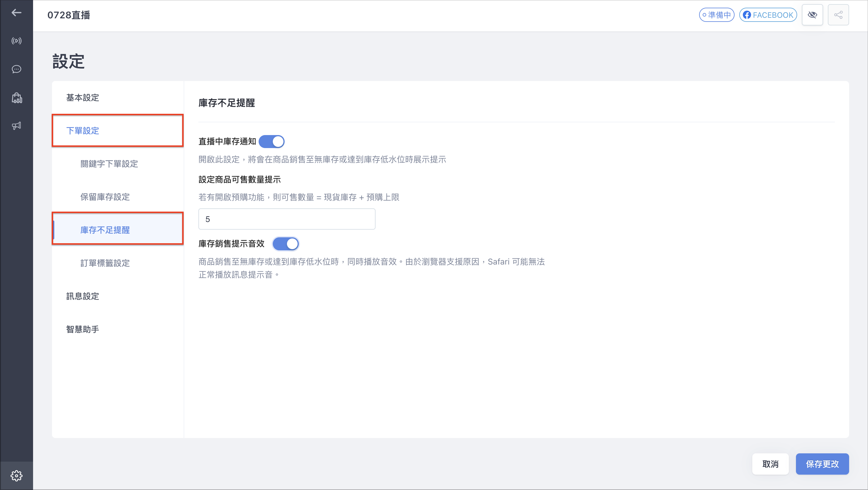Open the chat messages sidebar icon
This screenshot has height=490, width=868.
coord(16,69)
